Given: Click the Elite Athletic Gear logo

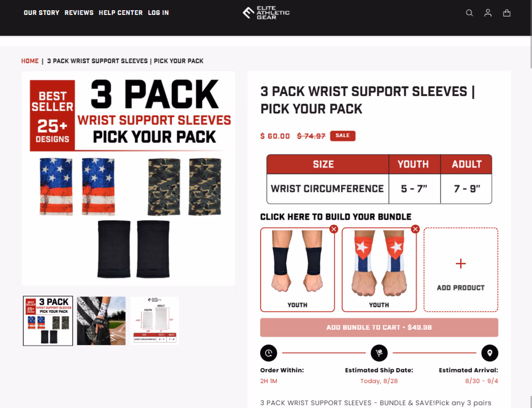Looking at the screenshot, I should (x=266, y=13).
